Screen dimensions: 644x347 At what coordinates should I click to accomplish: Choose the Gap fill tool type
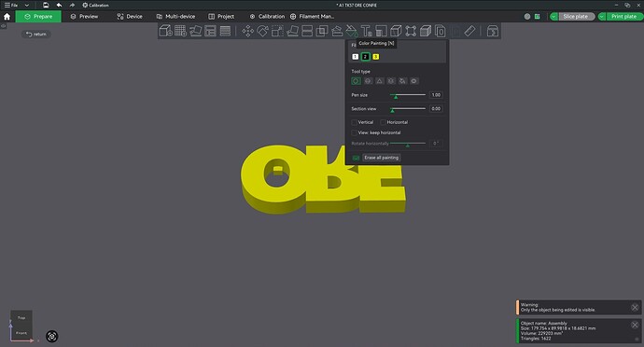[x=414, y=81]
